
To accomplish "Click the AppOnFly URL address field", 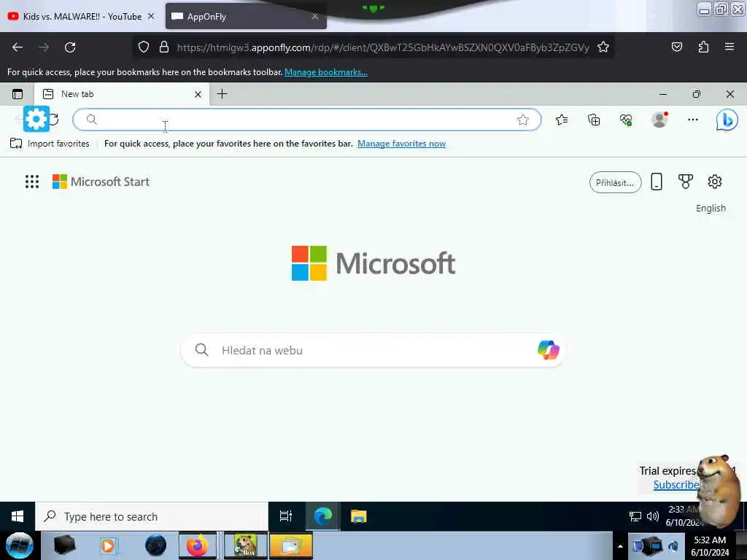I will [383, 47].
